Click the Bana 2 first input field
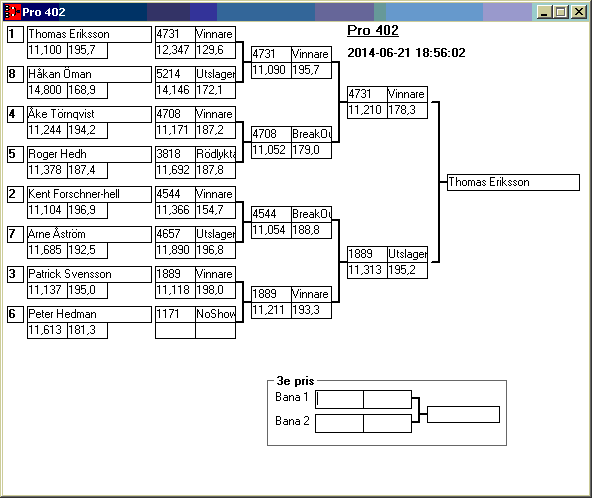 pos(339,423)
